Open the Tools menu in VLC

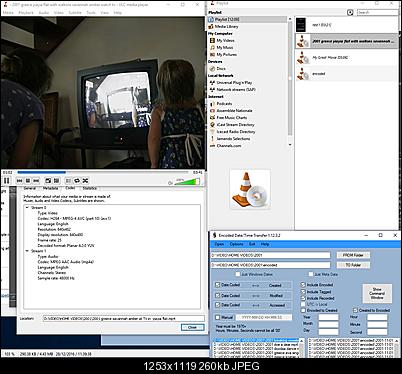point(91,13)
